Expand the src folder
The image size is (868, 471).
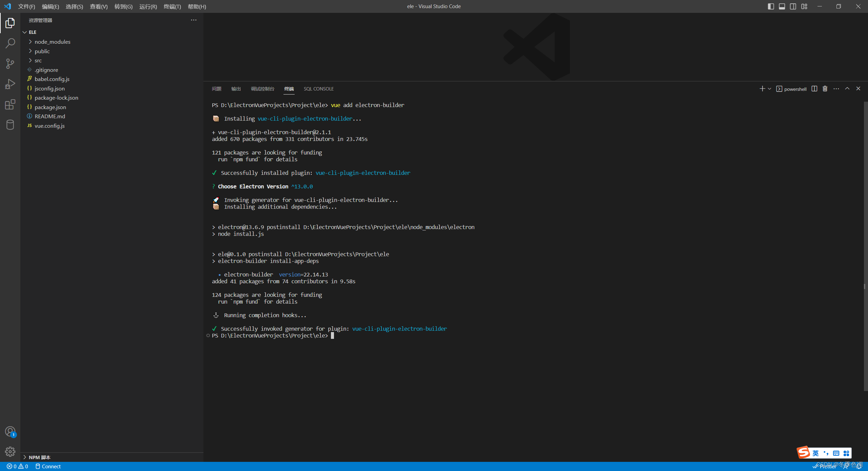tap(38, 60)
